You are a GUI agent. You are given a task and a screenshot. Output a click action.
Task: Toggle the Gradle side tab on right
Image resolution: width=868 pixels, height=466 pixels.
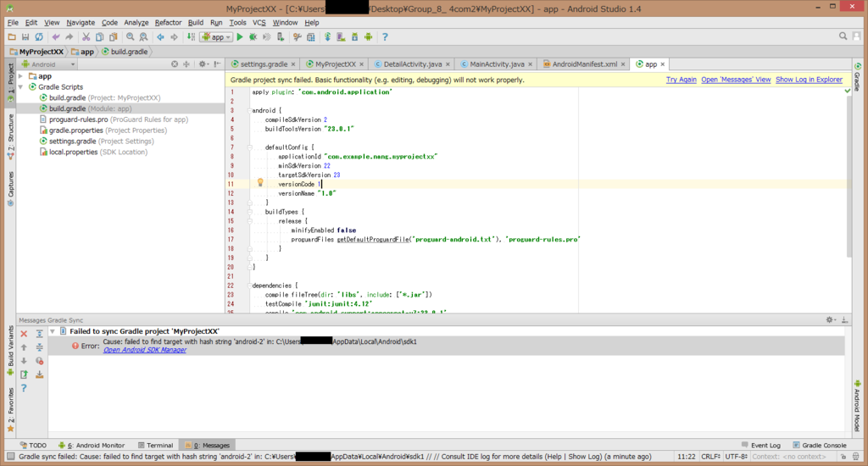point(857,77)
